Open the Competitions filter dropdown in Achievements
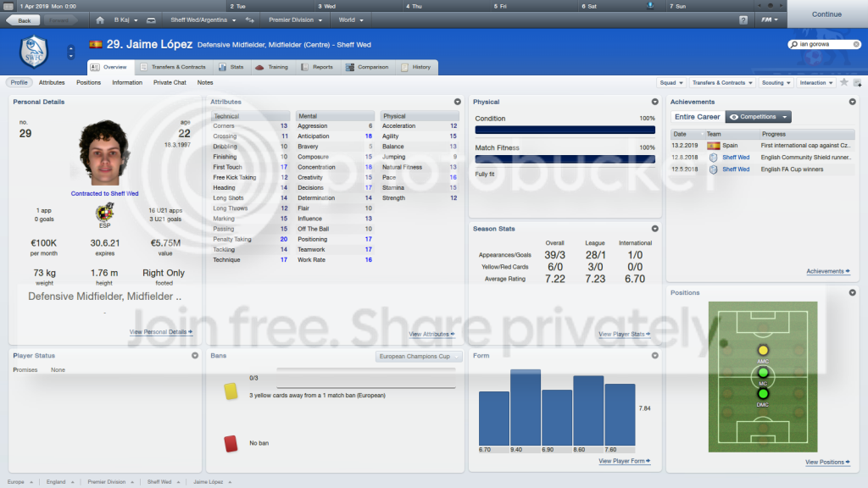 pyautogui.click(x=759, y=117)
